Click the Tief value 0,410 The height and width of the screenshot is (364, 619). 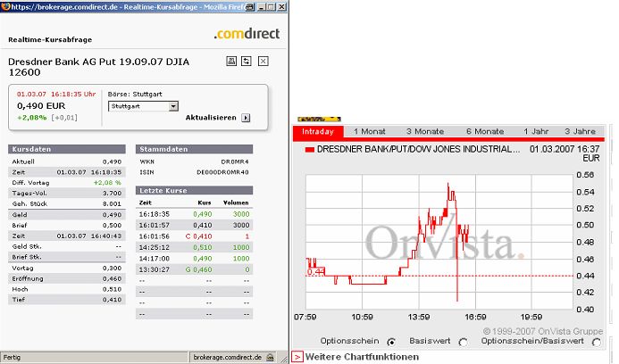pos(113,300)
